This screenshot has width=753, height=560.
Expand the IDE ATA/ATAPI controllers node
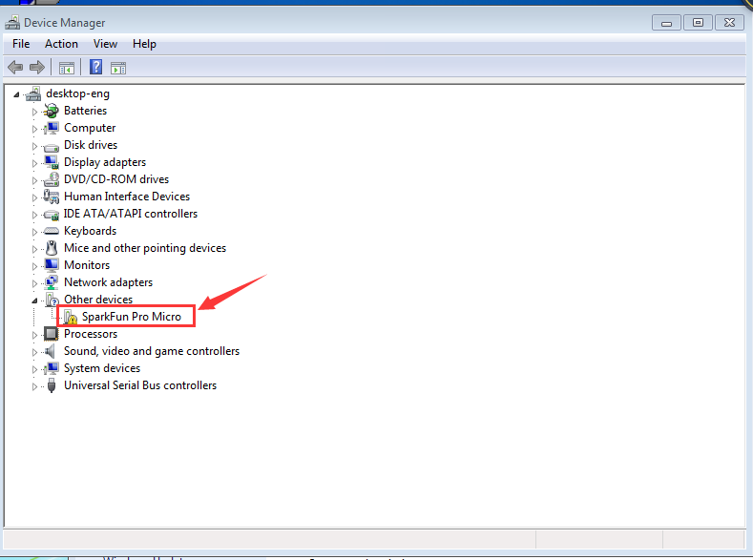click(34, 215)
